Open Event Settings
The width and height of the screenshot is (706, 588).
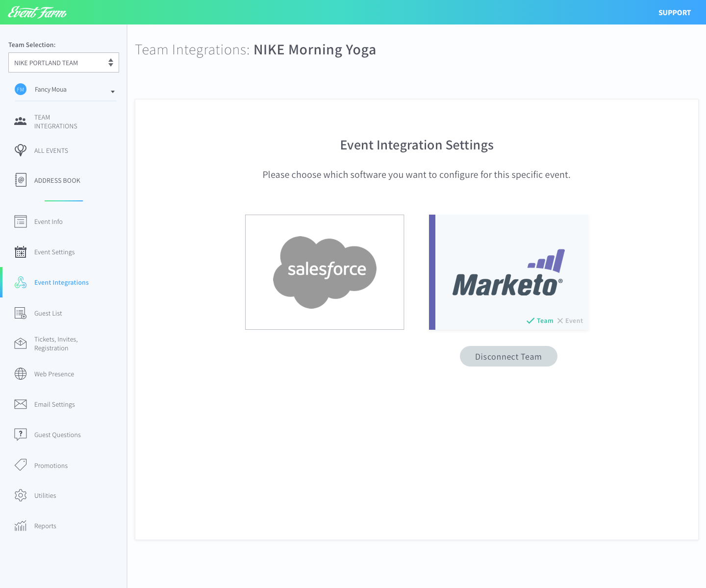click(x=54, y=252)
